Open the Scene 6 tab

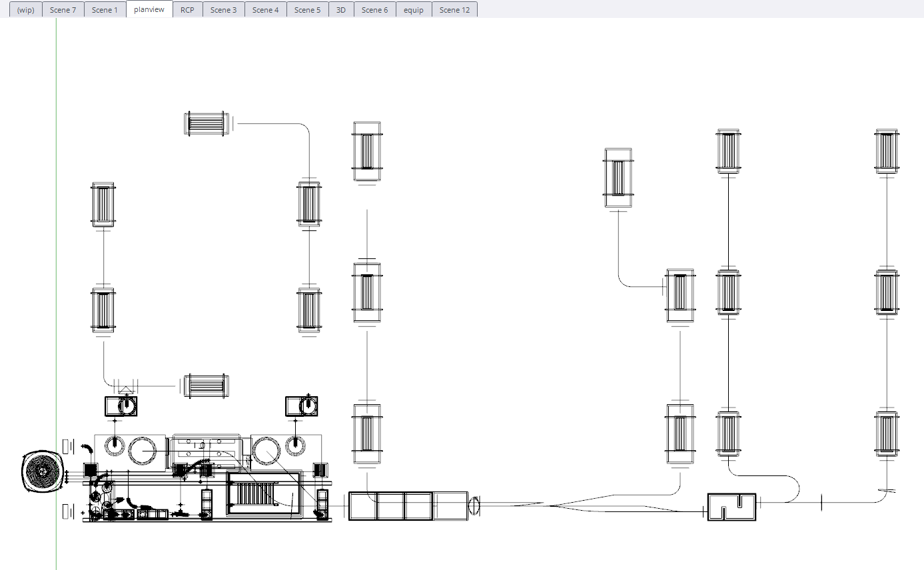pyautogui.click(x=375, y=9)
